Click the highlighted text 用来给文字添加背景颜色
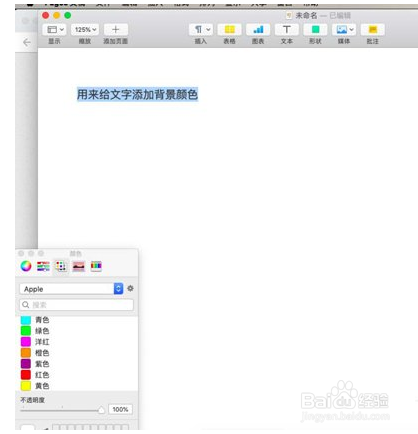This screenshot has height=434, width=418. [x=137, y=95]
